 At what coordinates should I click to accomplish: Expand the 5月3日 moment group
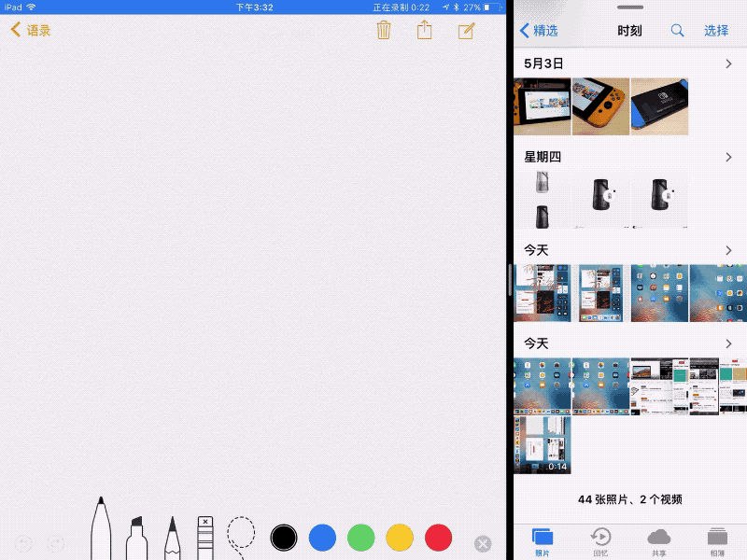(729, 63)
